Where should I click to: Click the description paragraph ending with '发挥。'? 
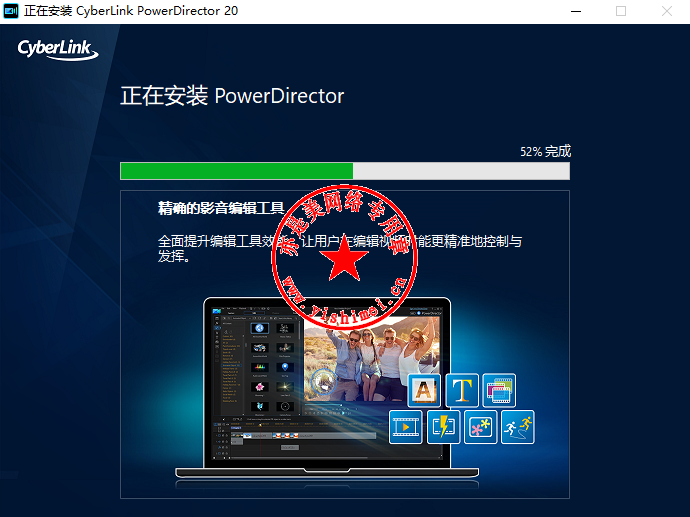coord(340,249)
